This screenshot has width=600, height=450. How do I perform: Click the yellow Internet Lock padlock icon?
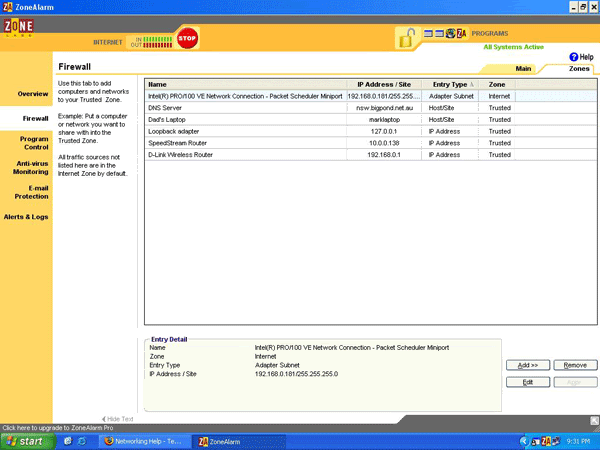[x=406, y=38]
